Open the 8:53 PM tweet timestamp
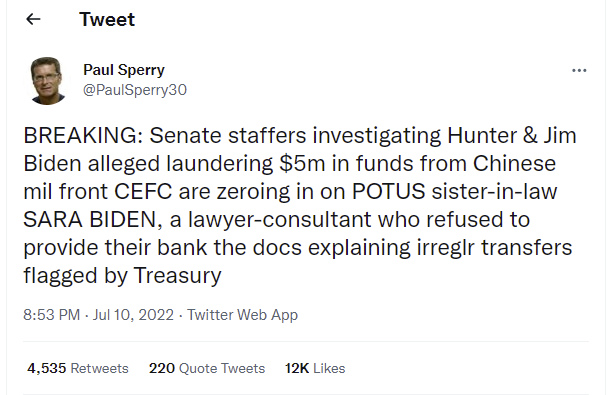This screenshot has width=615, height=395. click(x=51, y=315)
